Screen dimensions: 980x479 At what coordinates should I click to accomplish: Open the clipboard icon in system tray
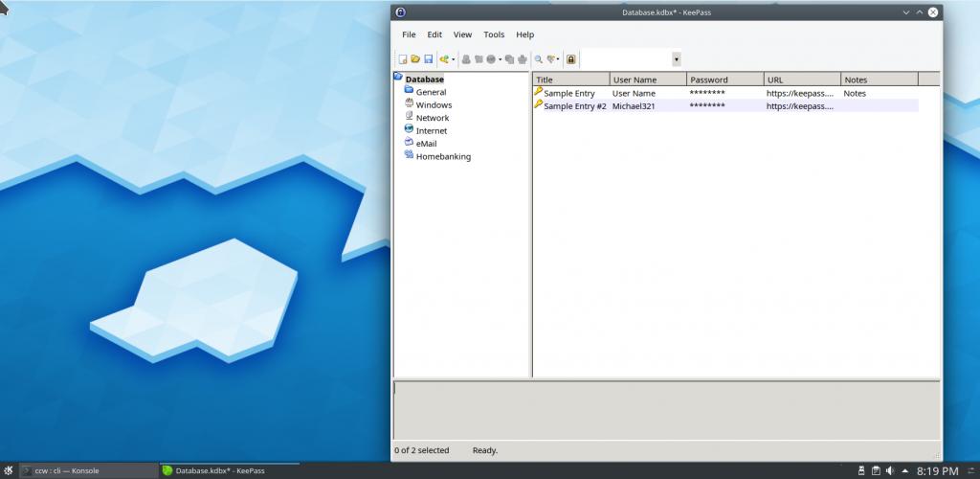876,470
